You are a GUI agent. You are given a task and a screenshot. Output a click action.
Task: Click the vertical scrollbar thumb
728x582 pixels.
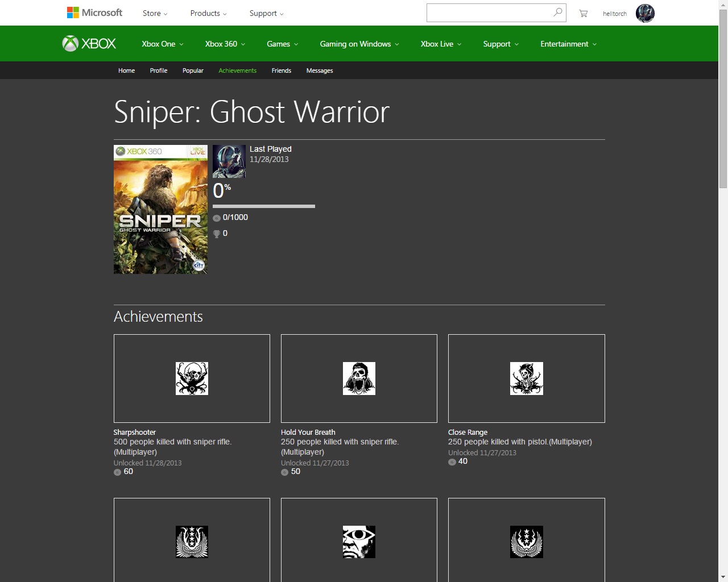pyautogui.click(x=723, y=99)
